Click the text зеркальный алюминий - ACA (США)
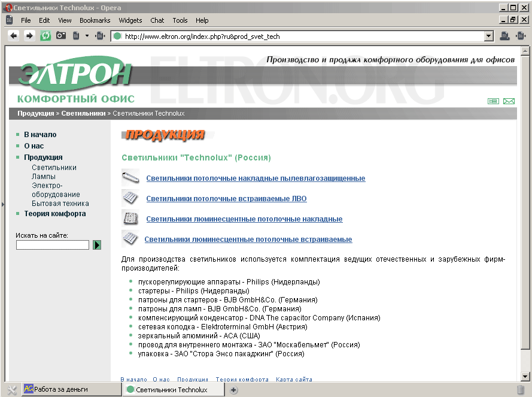The width and height of the screenshot is (532, 397). (199, 336)
